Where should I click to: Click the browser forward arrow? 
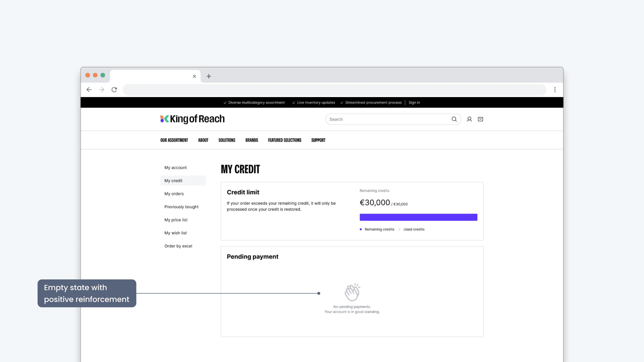[x=101, y=90]
